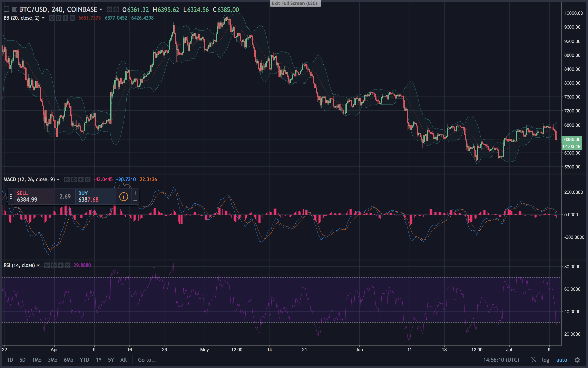Image resolution: width=588 pixels, height=368 pixels.
Task: Click the low value L6324.56
Action: (x=196, y=9)
